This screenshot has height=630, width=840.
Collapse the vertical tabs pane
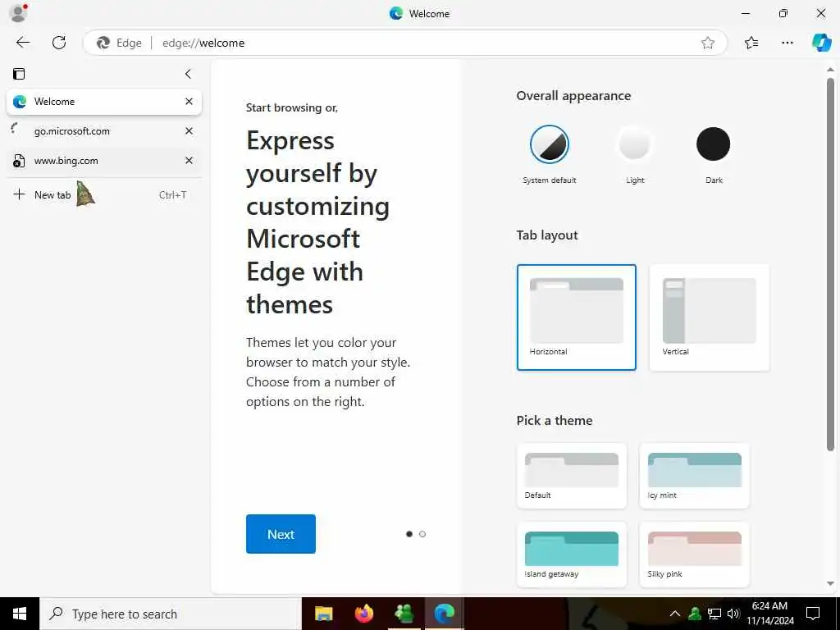(188, 74)
